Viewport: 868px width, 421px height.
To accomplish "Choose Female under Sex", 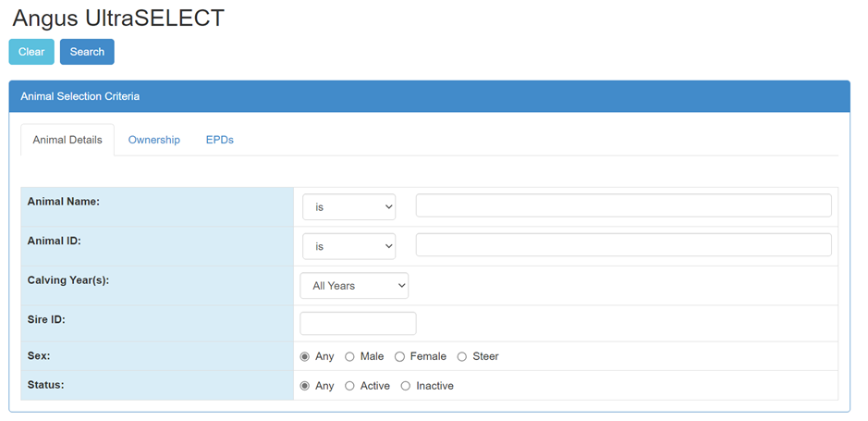I will tap(399, 357).
